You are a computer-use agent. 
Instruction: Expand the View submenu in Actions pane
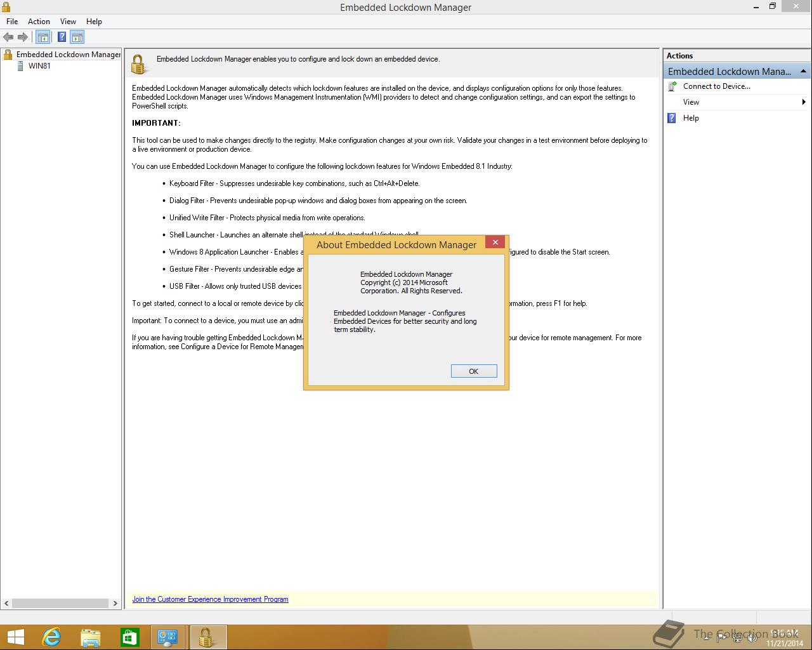(737, 102)
